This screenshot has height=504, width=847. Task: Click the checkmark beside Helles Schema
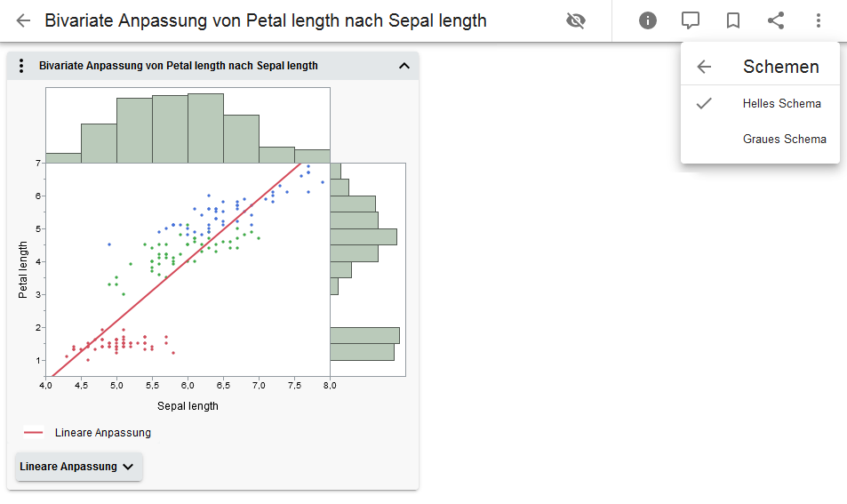(x=705, y=104)
